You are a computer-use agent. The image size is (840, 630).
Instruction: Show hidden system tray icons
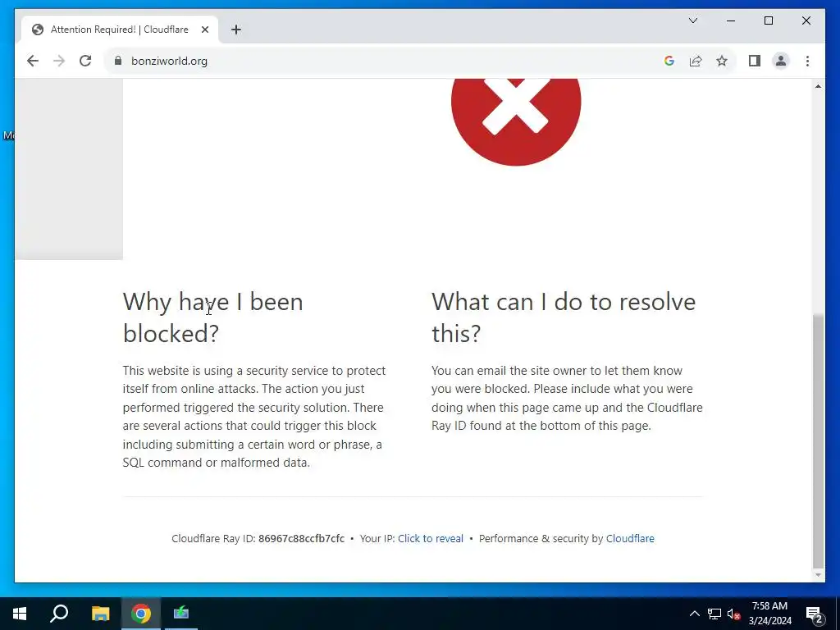694,614
